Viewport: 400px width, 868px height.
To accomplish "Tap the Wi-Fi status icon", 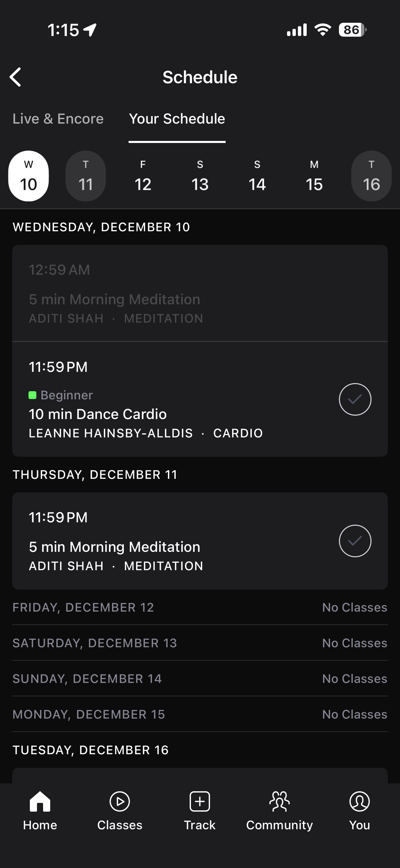I will pyautogui.click(x=323, y=30).
